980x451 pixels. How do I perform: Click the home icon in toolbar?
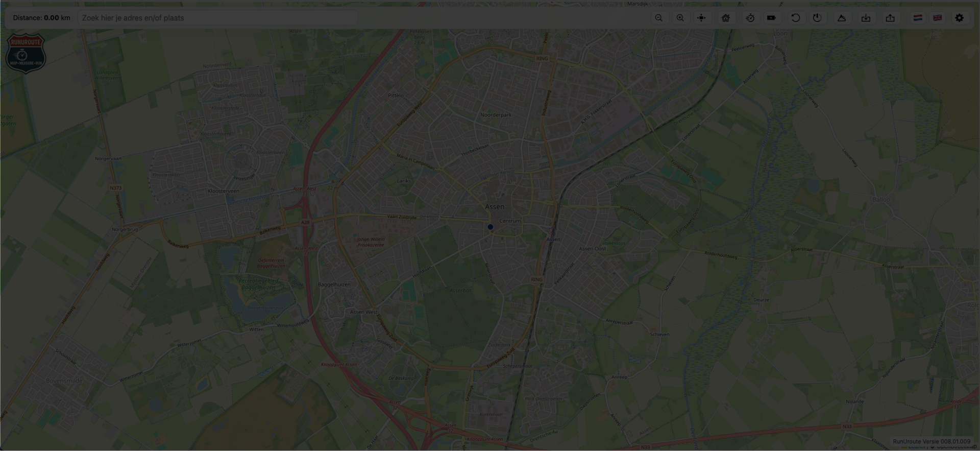pos(725,18)
